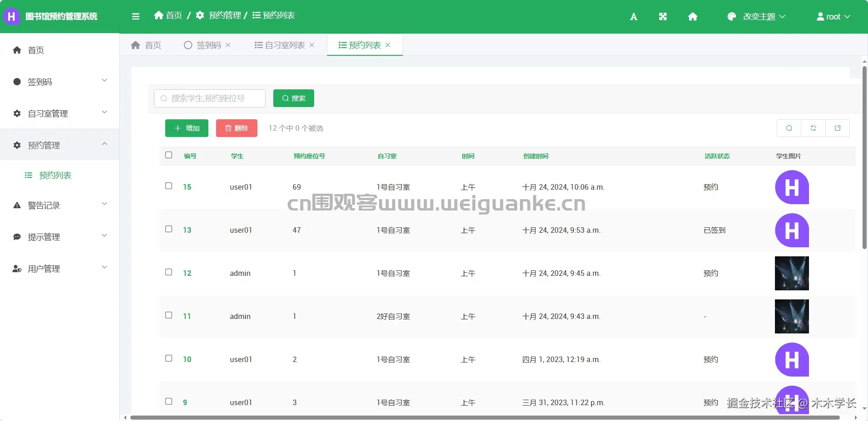This screenshot has height=421, width=868.
Task: Click the table refresh icon button
Action: click(813, 128)
